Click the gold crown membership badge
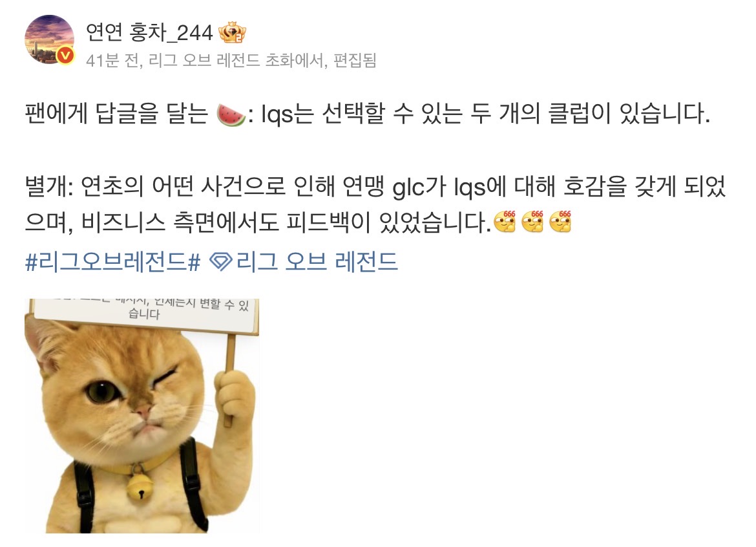 232,33
